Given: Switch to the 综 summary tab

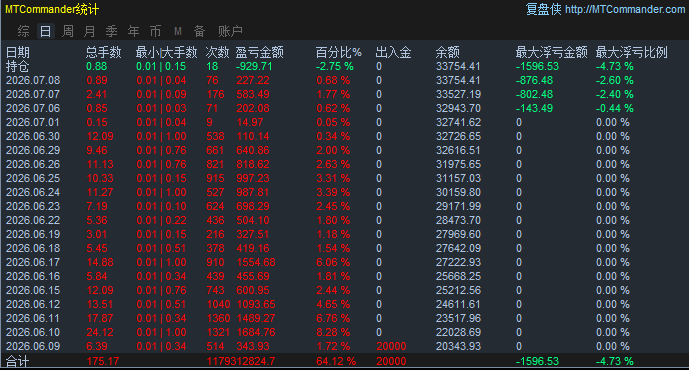Looking at the screenshot, I should pos(24,31).
